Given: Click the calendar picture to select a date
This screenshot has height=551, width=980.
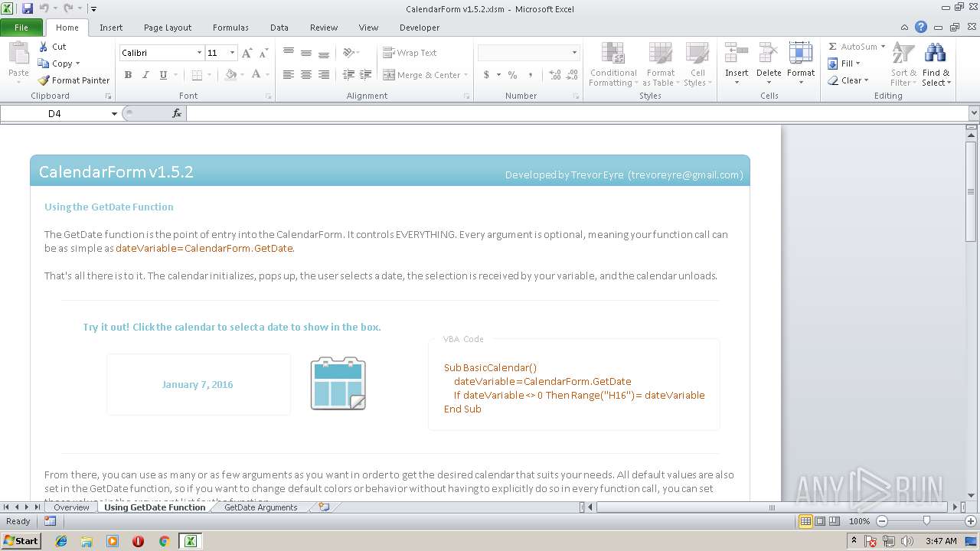Looking at the screenshot, I should coord(338,383).
